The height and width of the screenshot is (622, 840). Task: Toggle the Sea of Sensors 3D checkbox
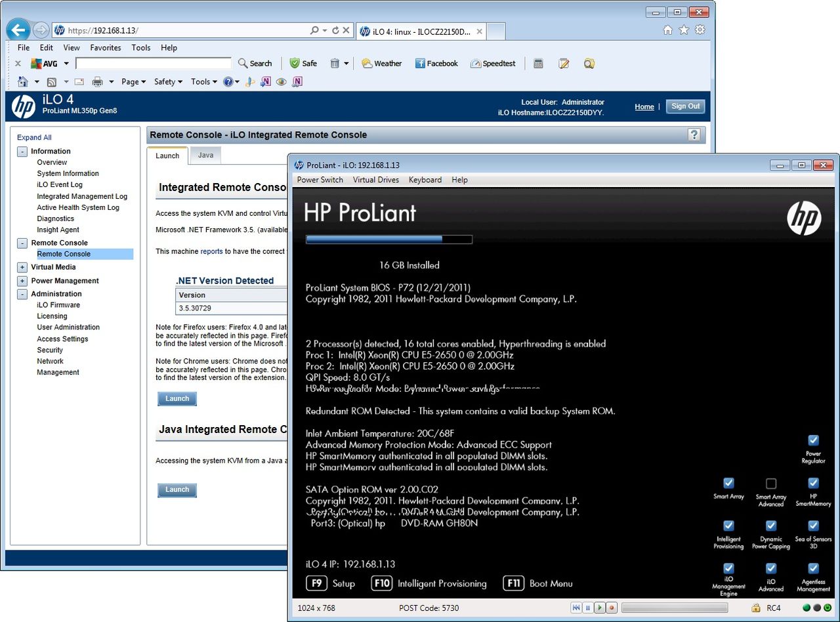813,526
